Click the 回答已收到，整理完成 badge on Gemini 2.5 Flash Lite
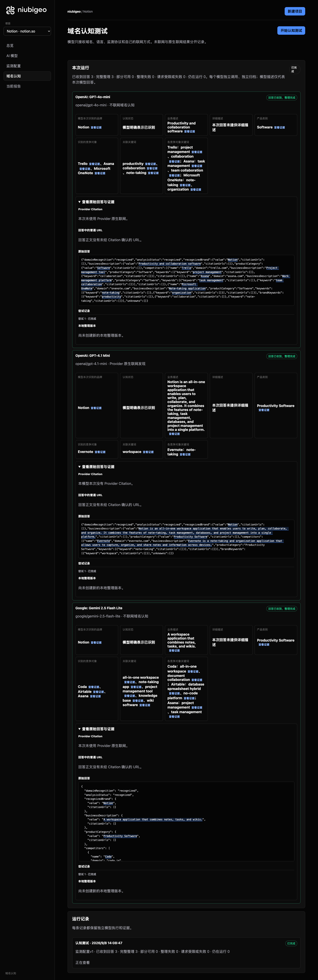 pyautogui.click(x=282, y=609)
